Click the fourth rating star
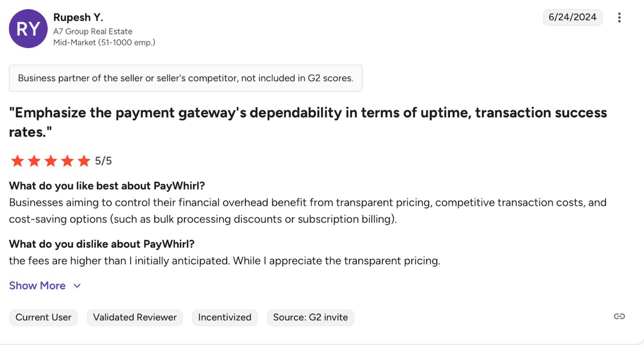644x346 pixels. pos(68,161)
